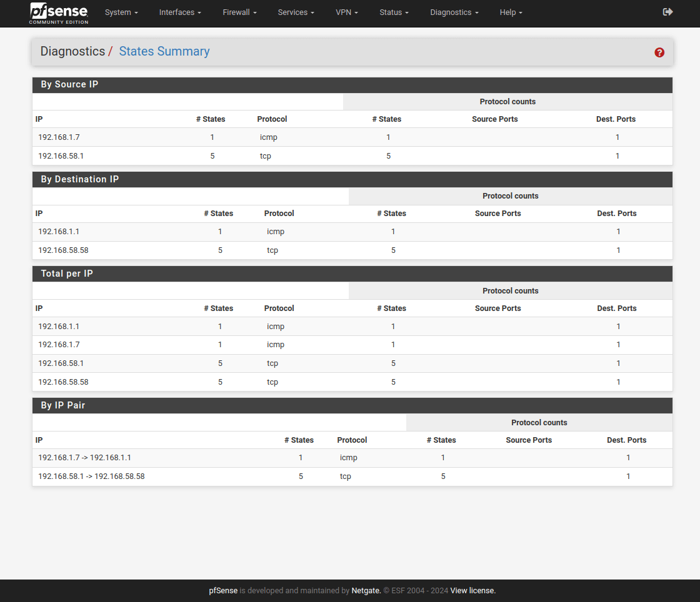Click the Netgate link in footer
The image size is (700, 602).
pos(366,590)
